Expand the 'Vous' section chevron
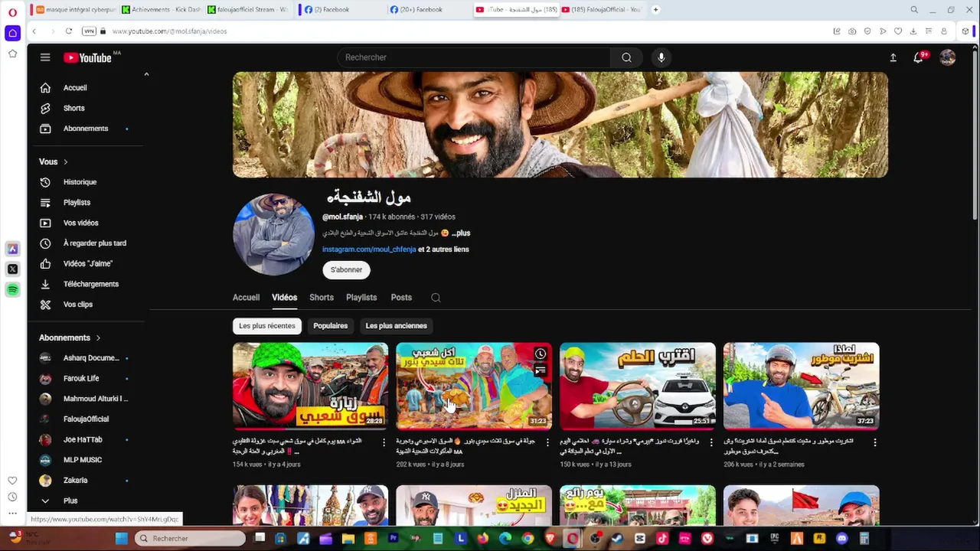 point(66,162)
